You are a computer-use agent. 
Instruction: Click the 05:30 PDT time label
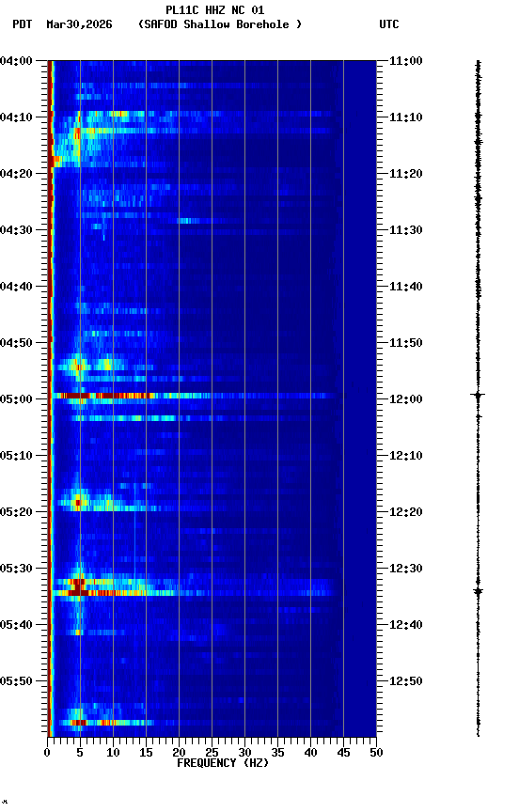click(16, 570)
